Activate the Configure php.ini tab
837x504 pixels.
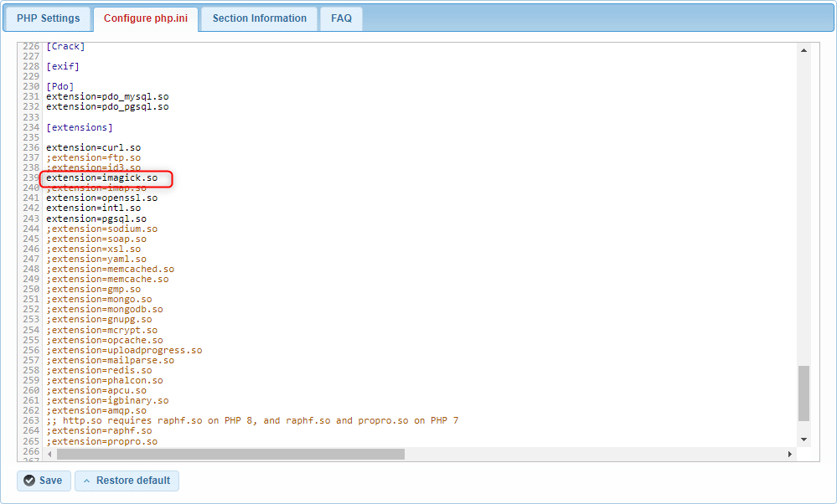145,18
